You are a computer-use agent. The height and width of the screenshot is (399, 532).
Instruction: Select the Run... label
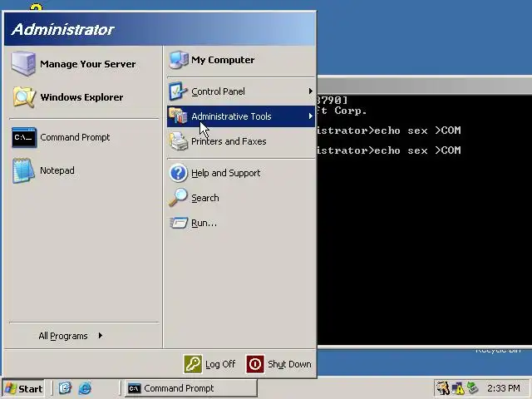pyautogui.click(x=204, y=223)
